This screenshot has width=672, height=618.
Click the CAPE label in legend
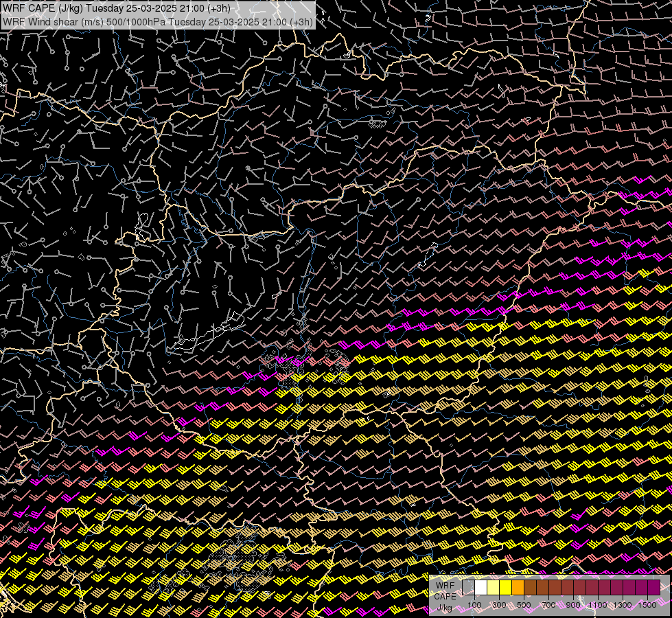point(445,596)
